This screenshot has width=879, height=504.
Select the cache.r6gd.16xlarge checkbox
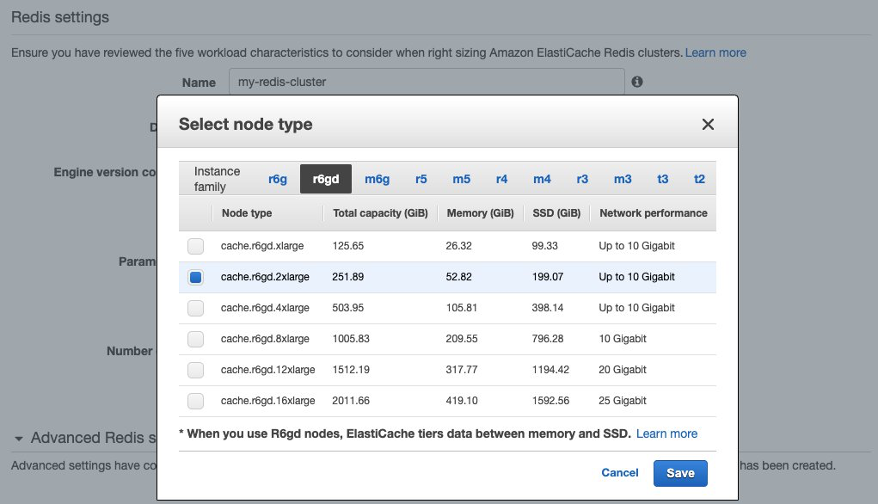pos(196,400)
